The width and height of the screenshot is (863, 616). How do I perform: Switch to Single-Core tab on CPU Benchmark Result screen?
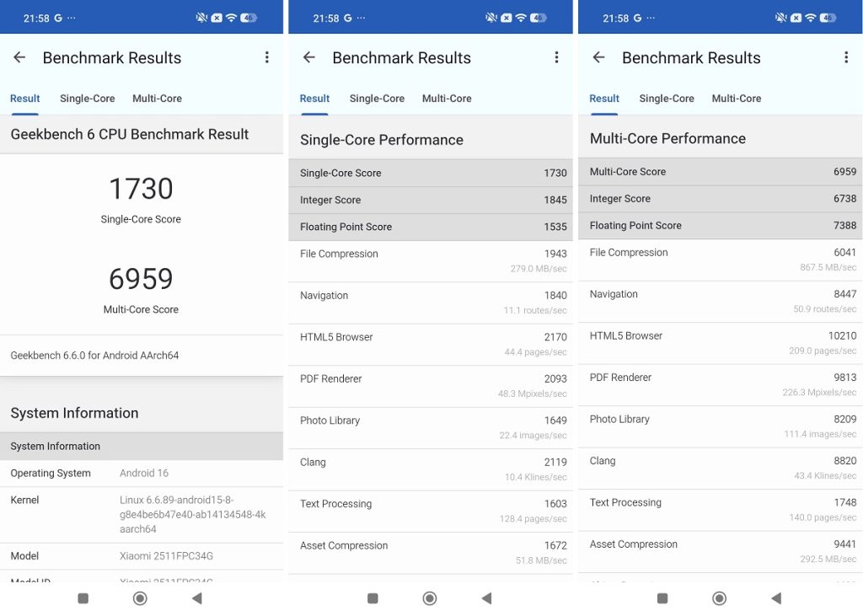(x=87, y=99)
